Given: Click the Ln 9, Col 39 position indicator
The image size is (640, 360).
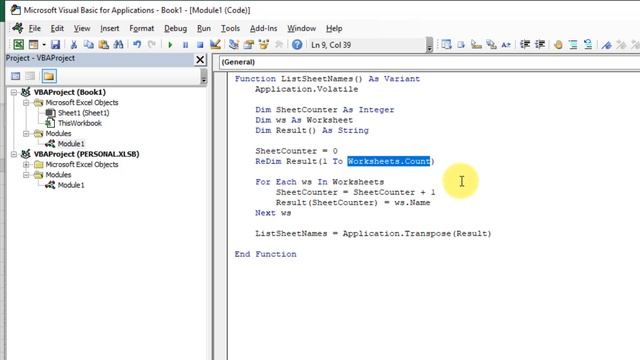Looking at the screenshot, I should (331, 45).
